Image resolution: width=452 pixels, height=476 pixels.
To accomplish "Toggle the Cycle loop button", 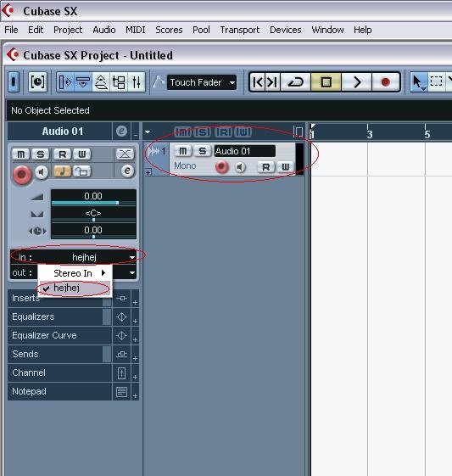I will click(x=295, y=82).
